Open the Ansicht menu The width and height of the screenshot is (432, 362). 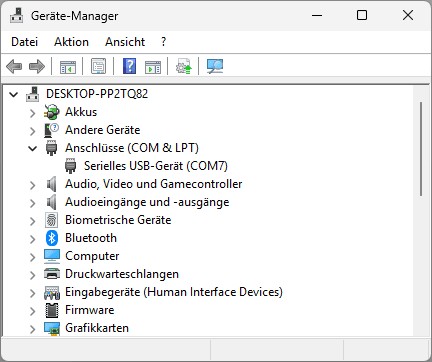click(125, 42)
